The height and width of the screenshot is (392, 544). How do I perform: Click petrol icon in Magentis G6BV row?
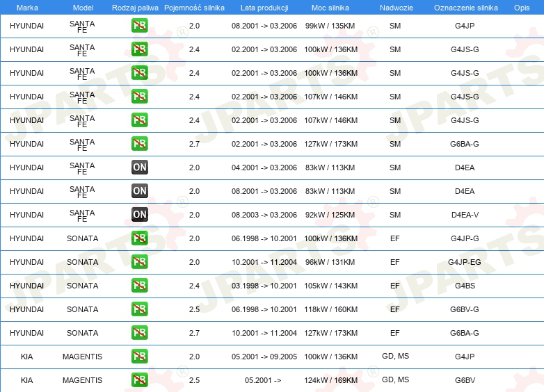click(139, 380)
